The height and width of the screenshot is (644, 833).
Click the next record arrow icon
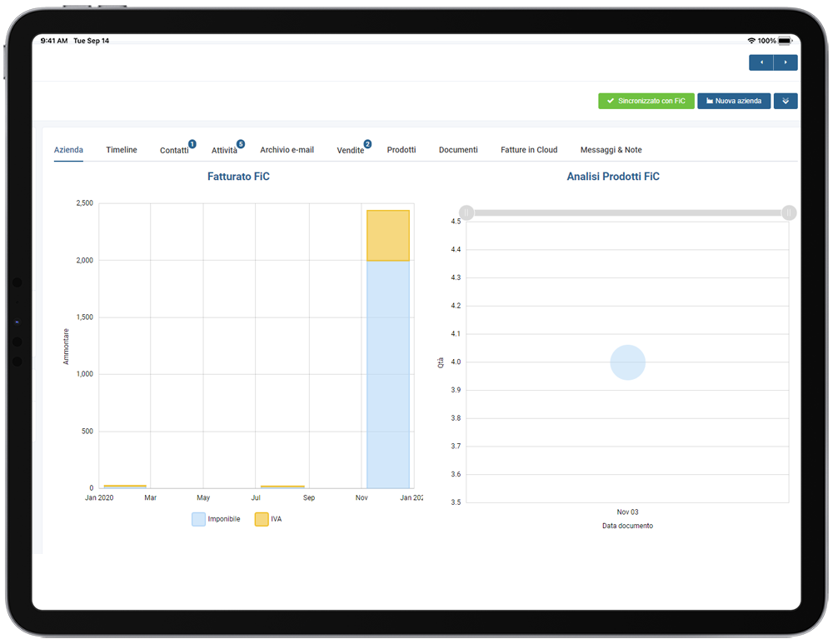pos(786,62)
